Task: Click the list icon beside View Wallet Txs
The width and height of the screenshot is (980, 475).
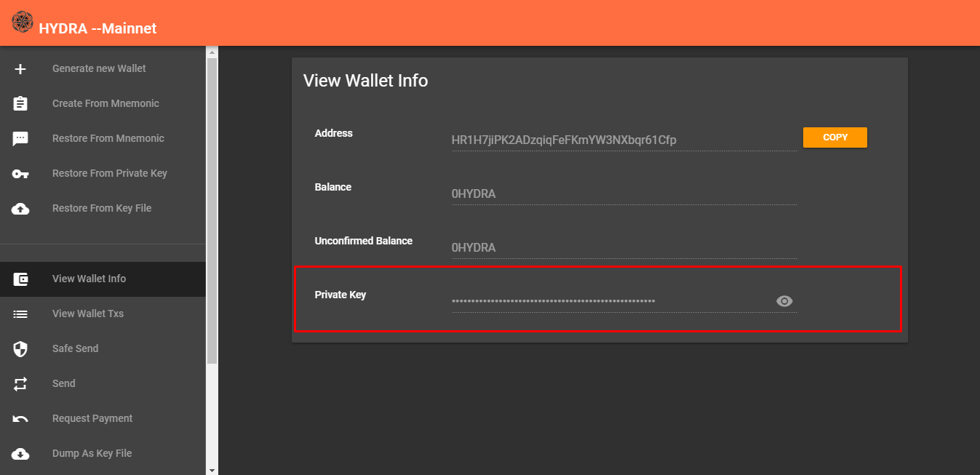Action: coord(20,314)
